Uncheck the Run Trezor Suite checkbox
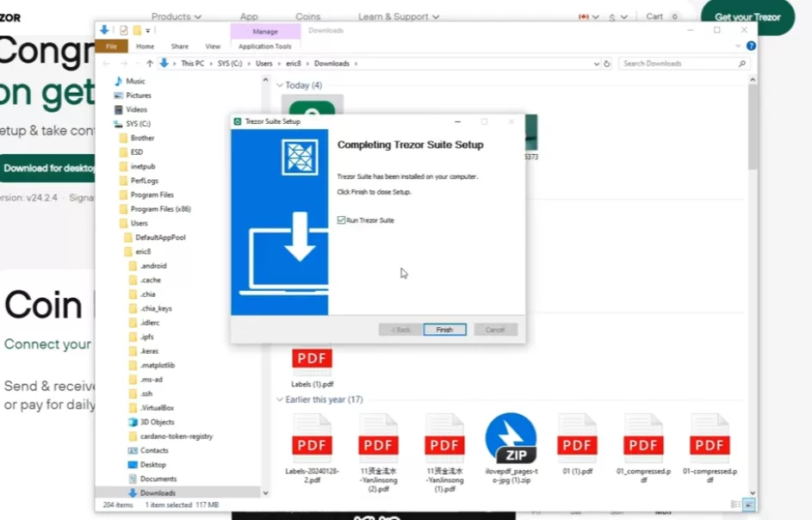Viewport: 812px width, 520px height. pyautogui.click(x=341, y=220)
